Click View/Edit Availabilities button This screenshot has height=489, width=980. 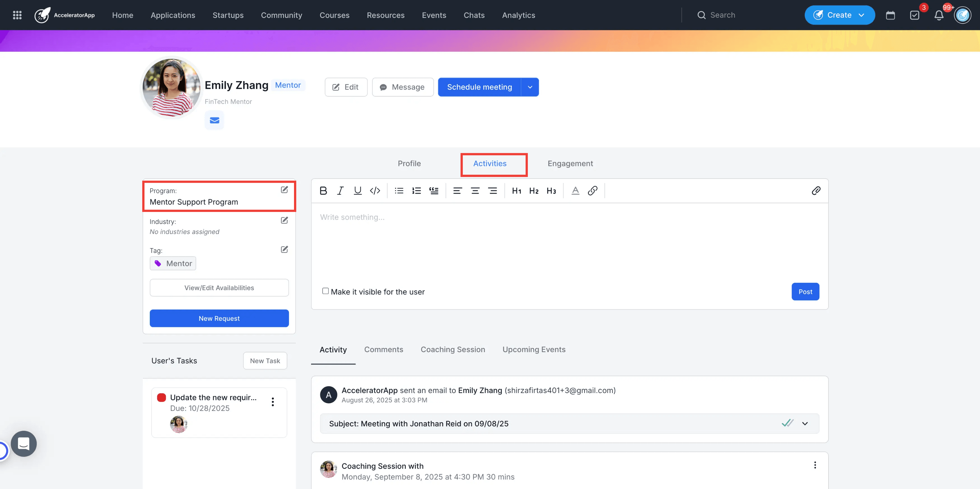(x=219, y=288)
